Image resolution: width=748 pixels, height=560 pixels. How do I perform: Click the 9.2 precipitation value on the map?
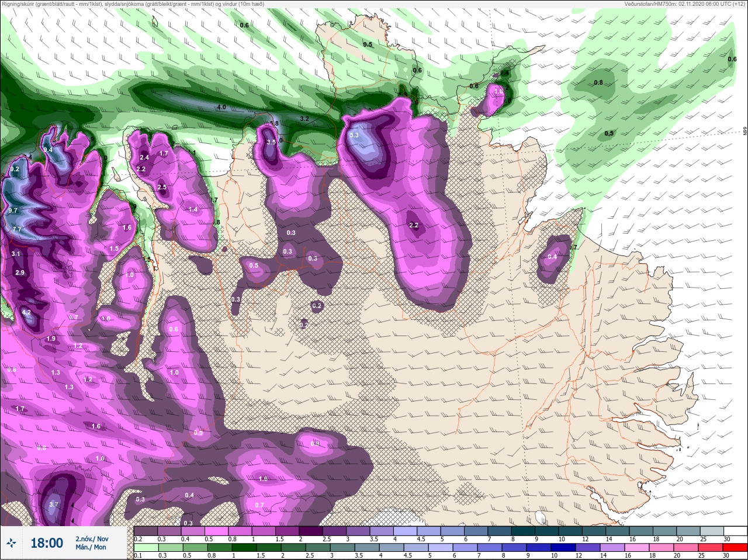[15, 170]
